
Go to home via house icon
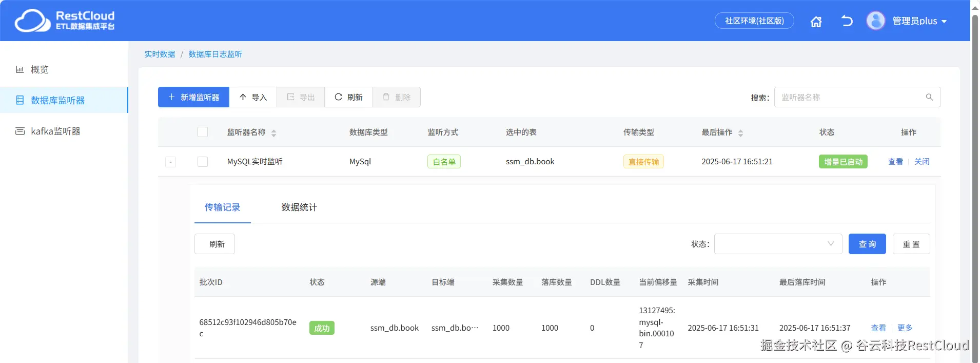(x=816, y=22)
